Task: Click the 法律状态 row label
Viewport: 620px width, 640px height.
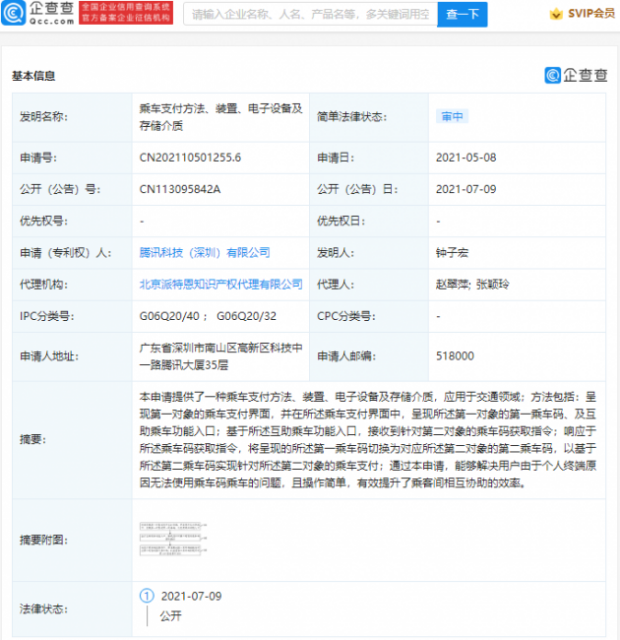Action: [x=44, y=609]
